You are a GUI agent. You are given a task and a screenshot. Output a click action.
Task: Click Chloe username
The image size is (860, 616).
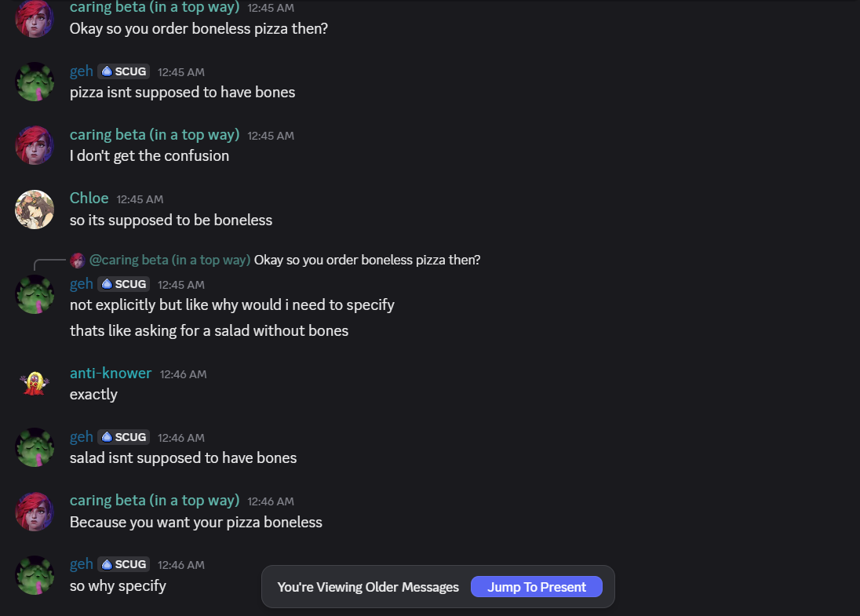click(89, 199)
